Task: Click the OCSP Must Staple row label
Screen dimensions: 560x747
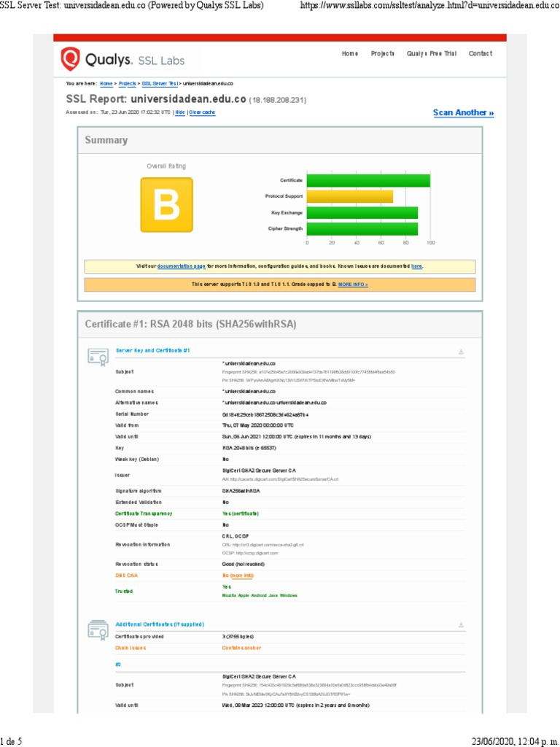Action: 136,525
